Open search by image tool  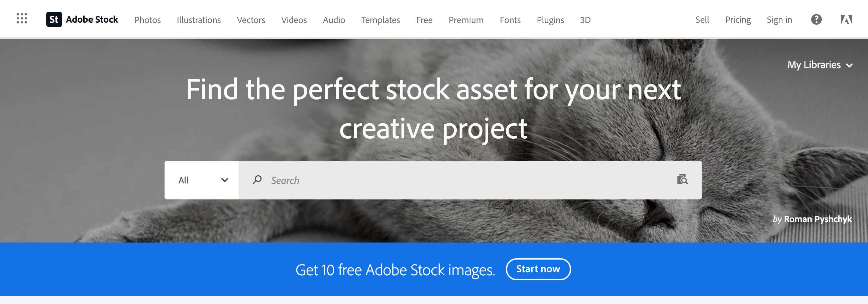(x=683, y=180)
